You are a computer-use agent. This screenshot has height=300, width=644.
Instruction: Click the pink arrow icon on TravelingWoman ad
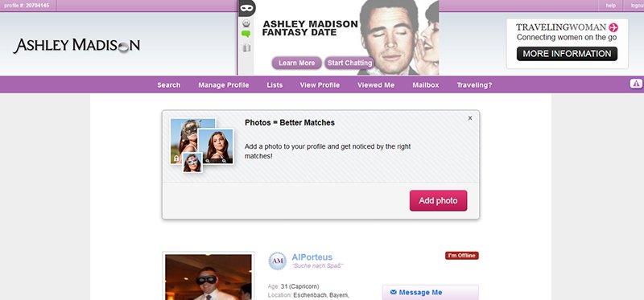pyautogui.click(x=613, y=27)
